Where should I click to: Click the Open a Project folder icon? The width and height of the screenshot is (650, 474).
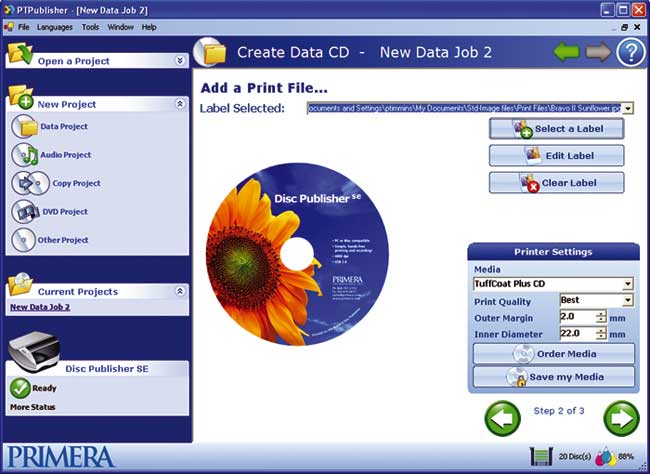pos(19,53)
